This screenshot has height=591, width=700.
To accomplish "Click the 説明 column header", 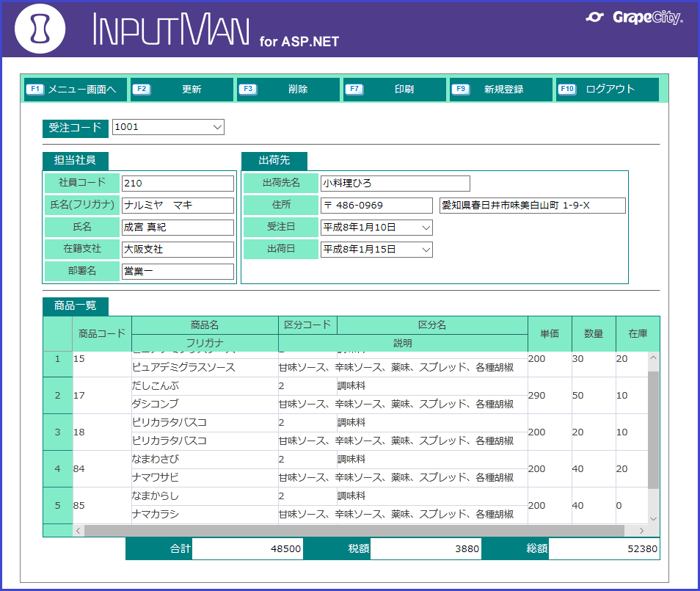I will point(403,343).
